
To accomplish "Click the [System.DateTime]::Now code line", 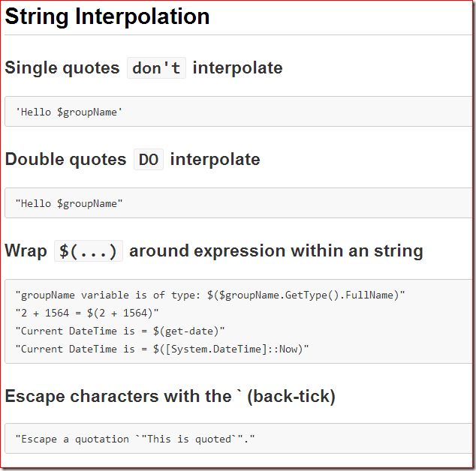I will click(x=162, y=349).
